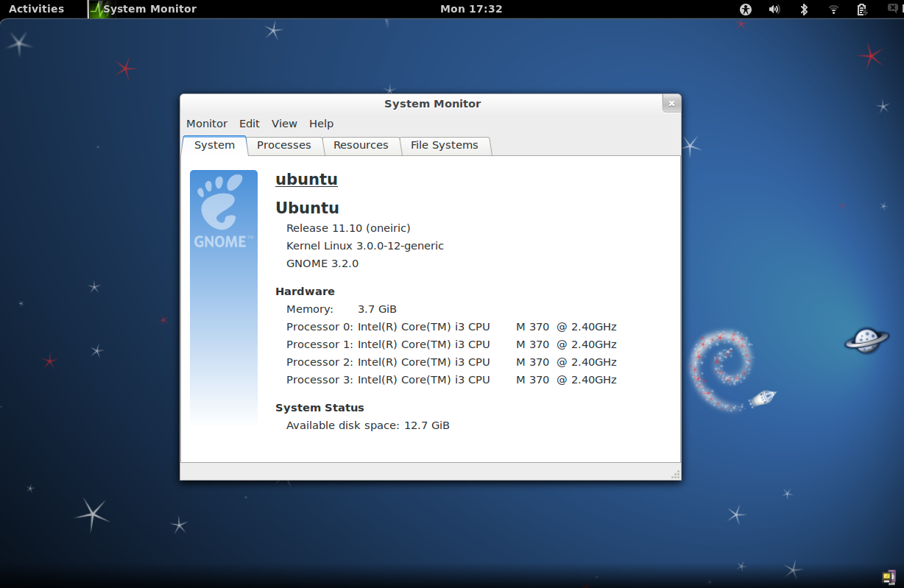Screen dimensions: 904x588
Task: Click the System Monitor window title bar
Action: [x=432, y=104]
